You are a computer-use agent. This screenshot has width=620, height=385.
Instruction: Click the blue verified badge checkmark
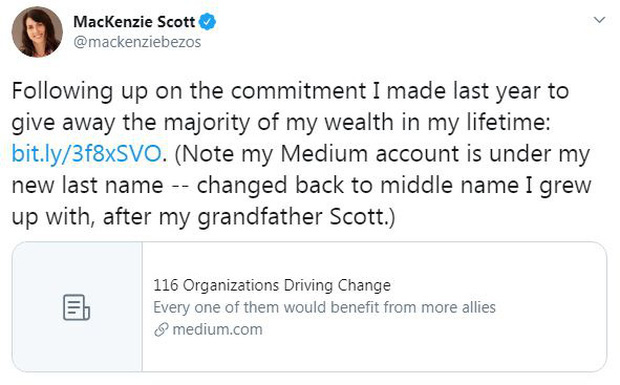[x=207, y=21]
